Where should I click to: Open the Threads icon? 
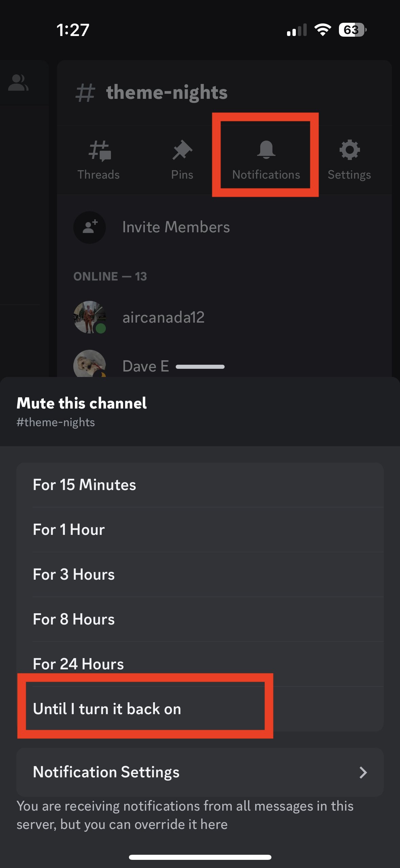[99, 150]
